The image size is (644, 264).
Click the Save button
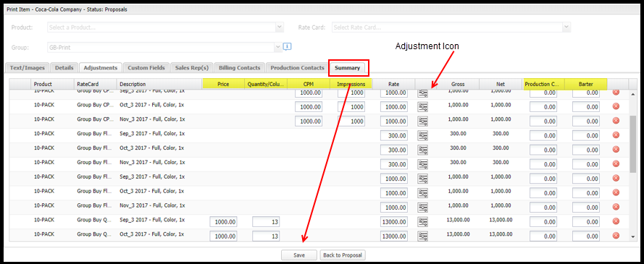[x=299, y=255]
